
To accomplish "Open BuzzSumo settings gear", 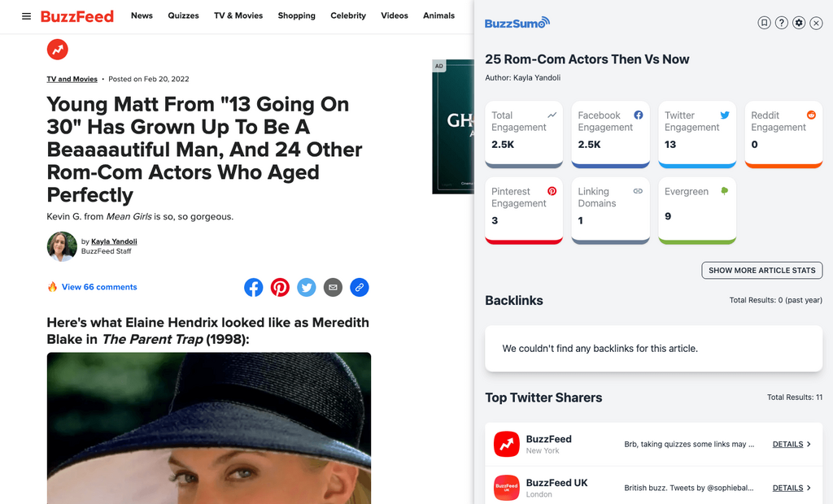I will [799, 23].
